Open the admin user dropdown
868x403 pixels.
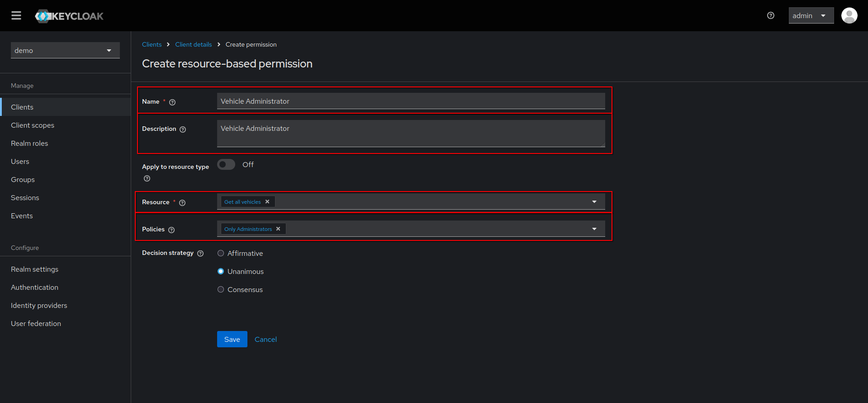[x=811, y=15]
